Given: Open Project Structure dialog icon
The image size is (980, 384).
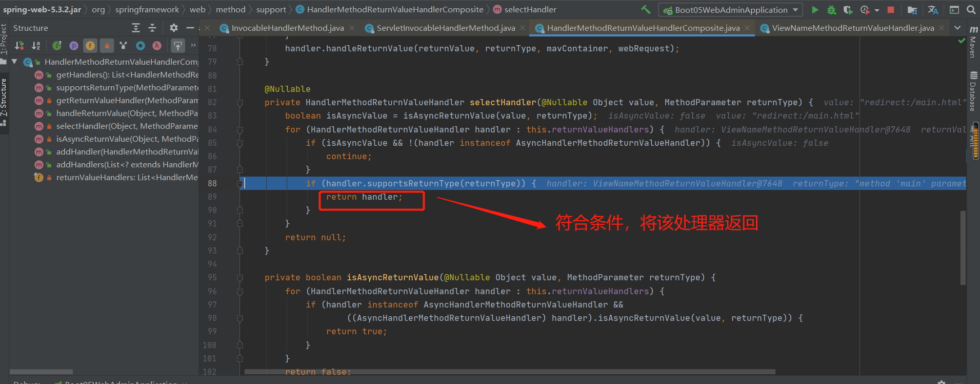Looking at the screenshot, I should click(912, 10).
